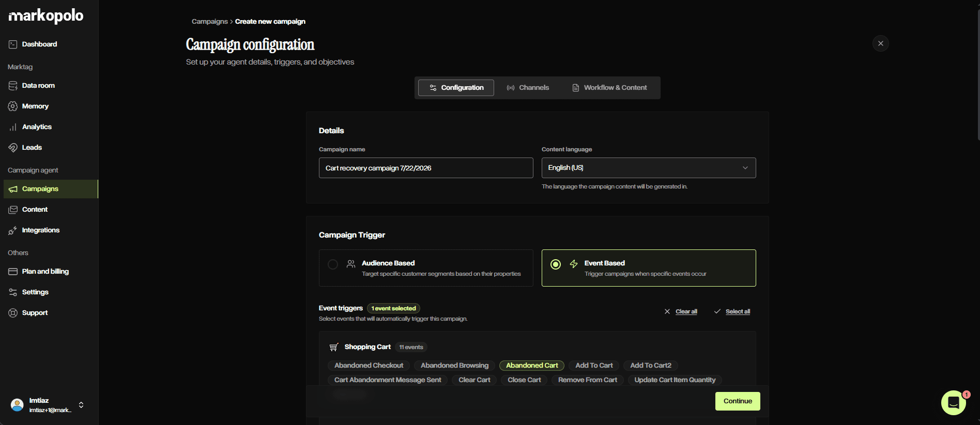
Task: Click the X icon beside Clear all
Action: (x=667, y=311)
